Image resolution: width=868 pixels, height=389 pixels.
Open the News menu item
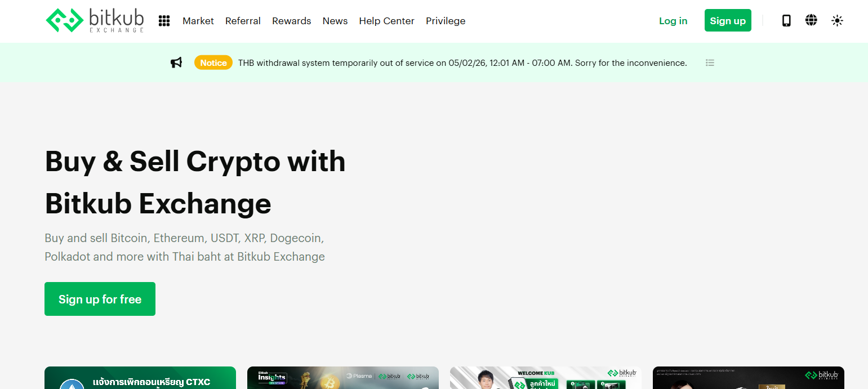[335, 21]
